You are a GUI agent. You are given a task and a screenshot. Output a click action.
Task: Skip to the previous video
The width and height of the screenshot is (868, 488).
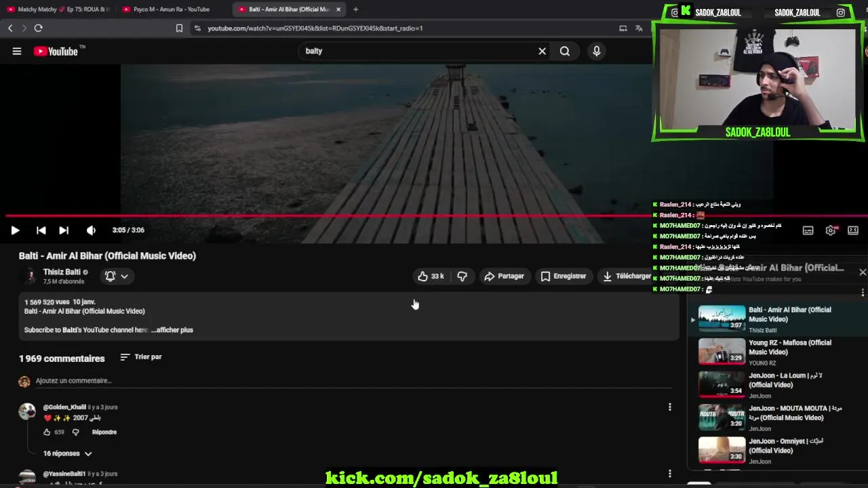41,230
